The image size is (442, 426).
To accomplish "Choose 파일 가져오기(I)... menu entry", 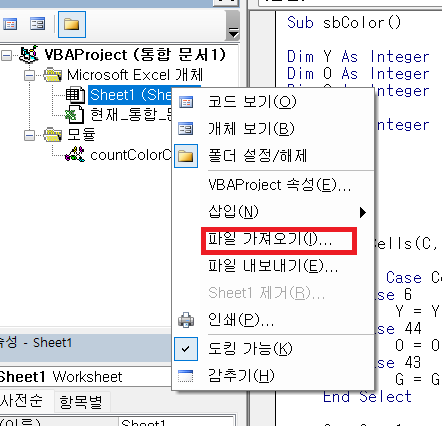I will point(273,239).
